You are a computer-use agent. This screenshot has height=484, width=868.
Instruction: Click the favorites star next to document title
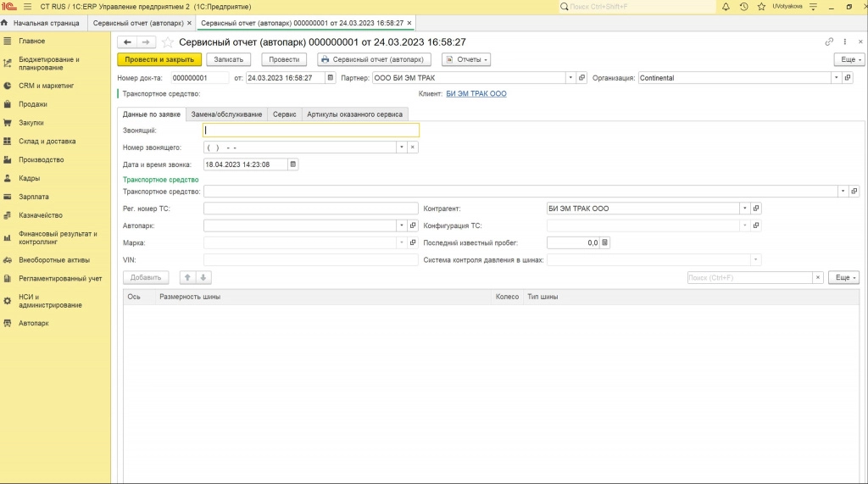pos(168,42)
